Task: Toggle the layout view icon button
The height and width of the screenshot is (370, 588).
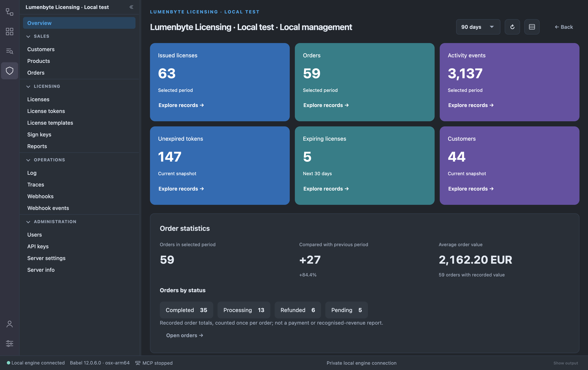Action: tap(532, 27)
